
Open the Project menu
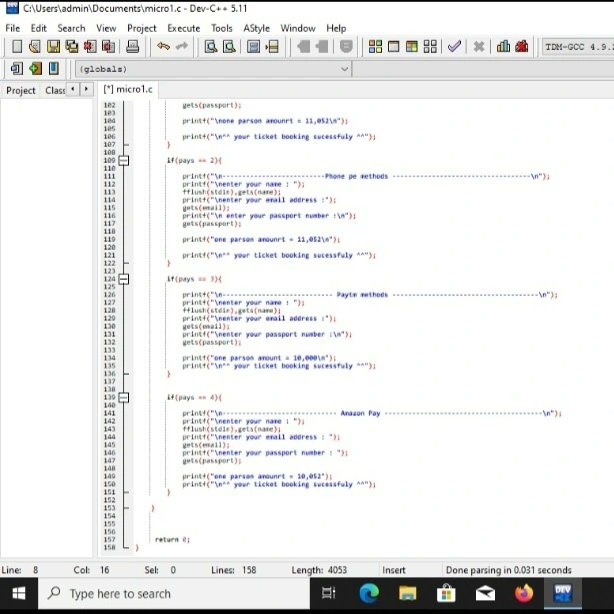pos(142,28)
